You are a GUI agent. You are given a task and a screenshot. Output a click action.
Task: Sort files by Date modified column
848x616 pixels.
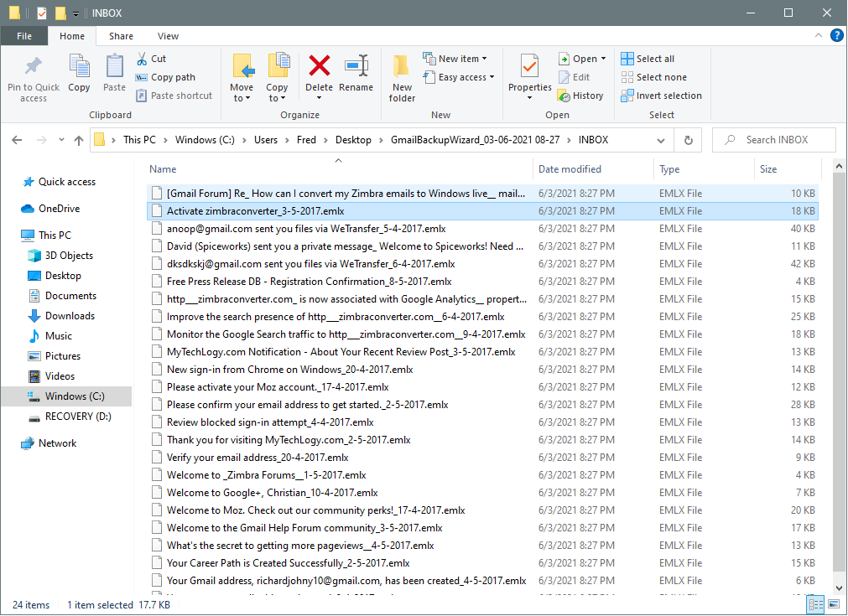pyautogui.click(x=593, y=169)
